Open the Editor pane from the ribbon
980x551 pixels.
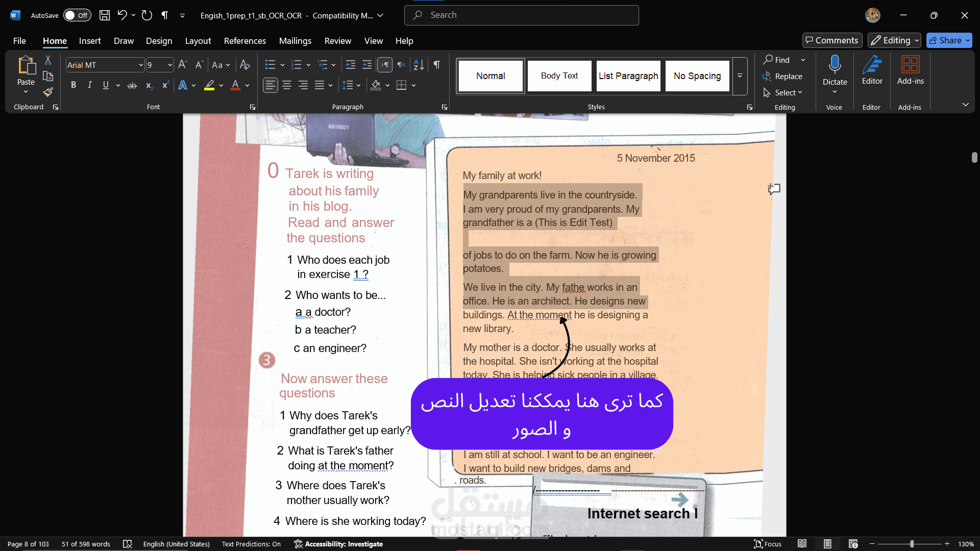pos(872,70)
